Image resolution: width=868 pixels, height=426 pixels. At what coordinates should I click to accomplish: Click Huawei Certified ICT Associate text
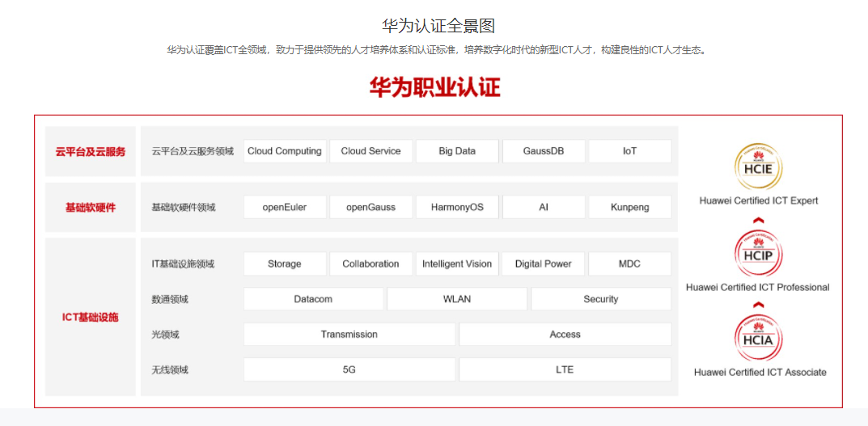click(760, 373)
